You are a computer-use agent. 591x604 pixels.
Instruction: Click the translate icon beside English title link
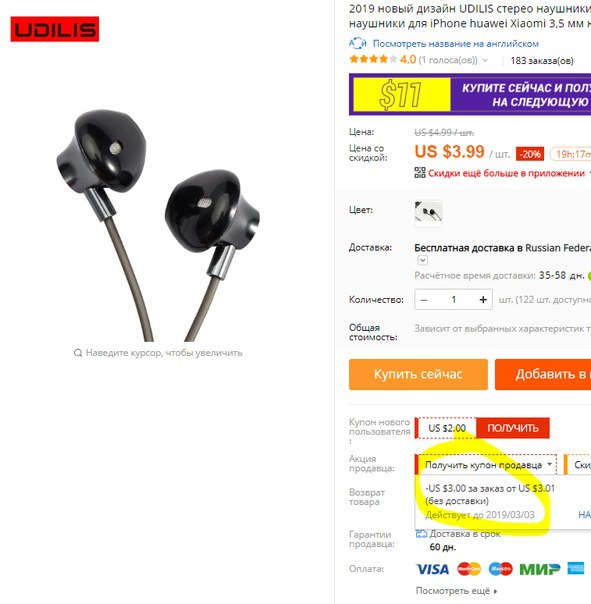(358, 43)
